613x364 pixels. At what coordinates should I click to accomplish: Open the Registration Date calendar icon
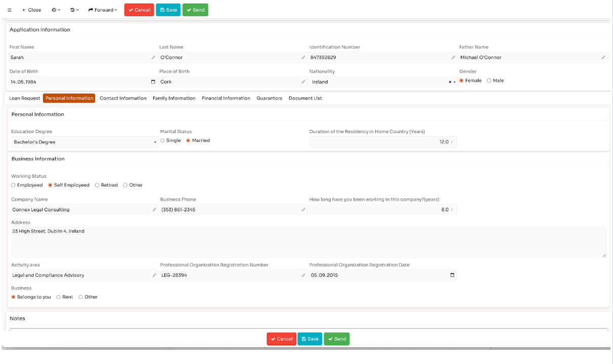coord(452,276)
